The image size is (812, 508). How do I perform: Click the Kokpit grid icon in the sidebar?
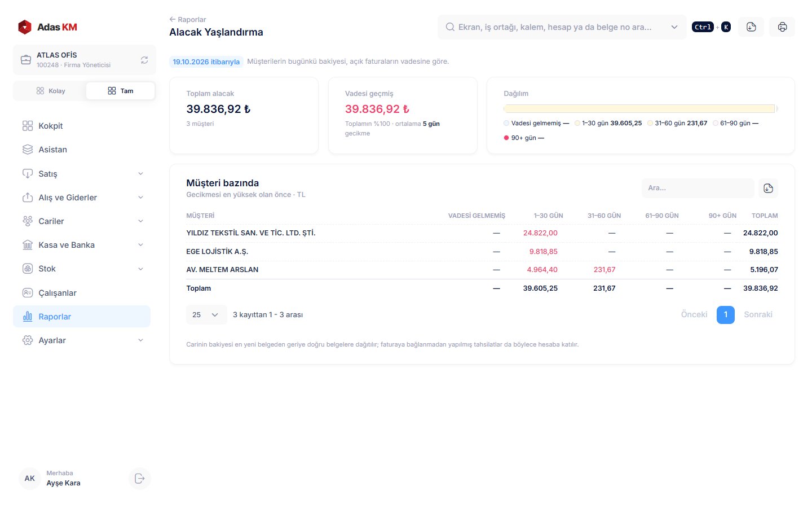28,126
